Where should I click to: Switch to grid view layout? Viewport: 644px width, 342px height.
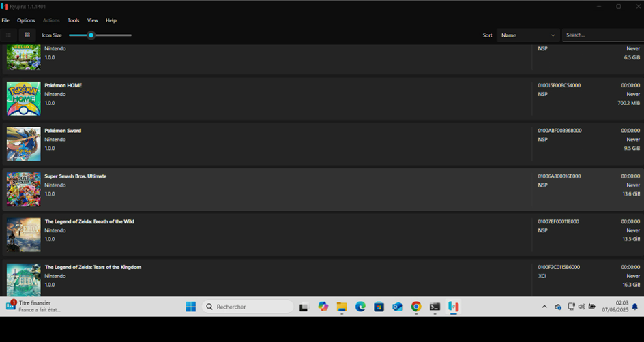tap(27, 35)
